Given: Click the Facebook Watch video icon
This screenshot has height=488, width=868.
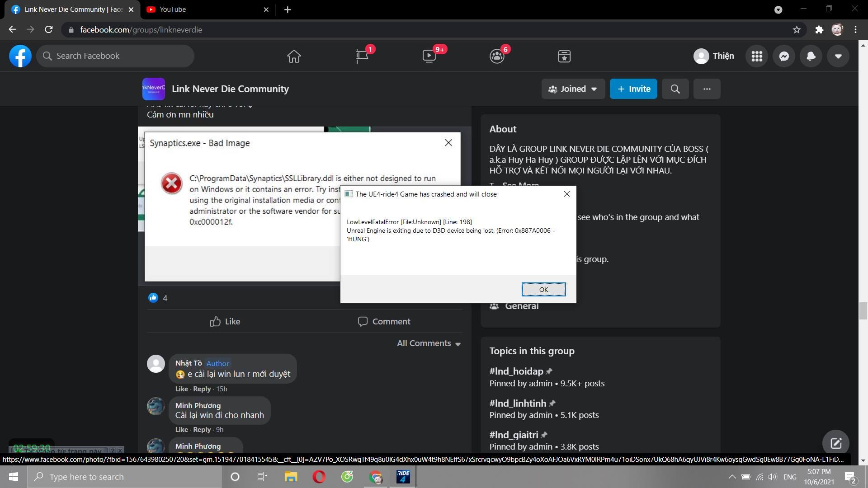Looking at the screenshot, I should (429, 56).
